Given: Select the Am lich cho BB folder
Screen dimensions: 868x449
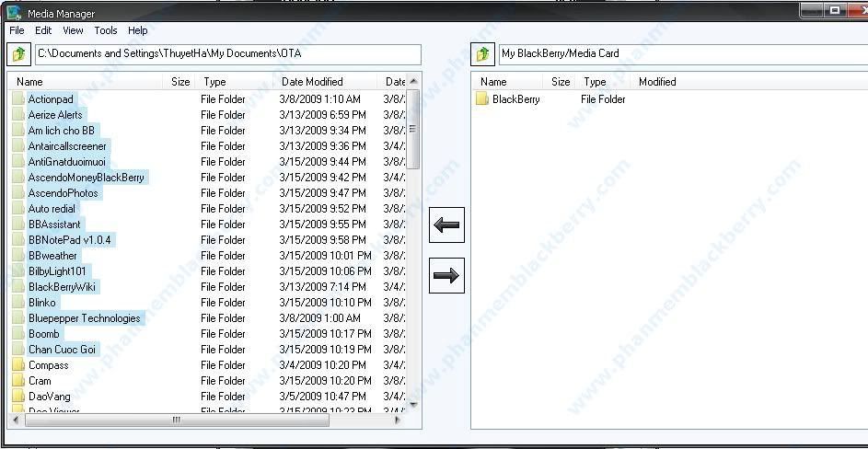Looking at the screenshot, I should (x=62, y=131).
